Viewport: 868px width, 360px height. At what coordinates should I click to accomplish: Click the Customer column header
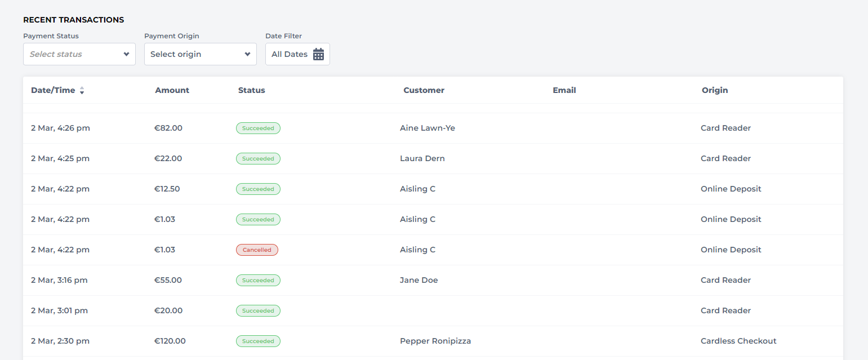click(424, 90)
